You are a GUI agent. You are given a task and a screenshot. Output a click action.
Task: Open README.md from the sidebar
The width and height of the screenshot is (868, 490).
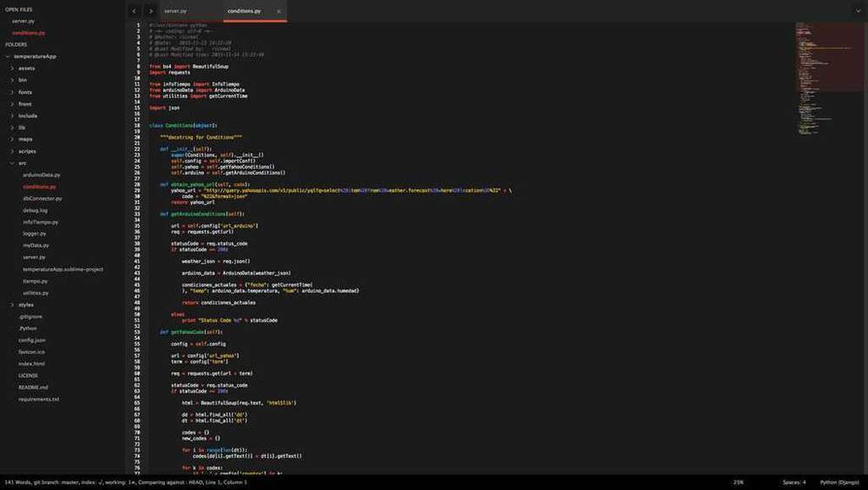pyautogui.click(x=33, y=387)
